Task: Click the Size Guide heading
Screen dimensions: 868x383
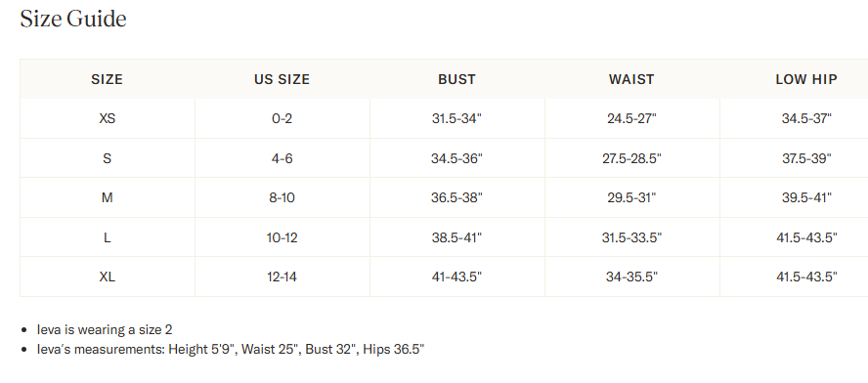Action: (73, 19)
